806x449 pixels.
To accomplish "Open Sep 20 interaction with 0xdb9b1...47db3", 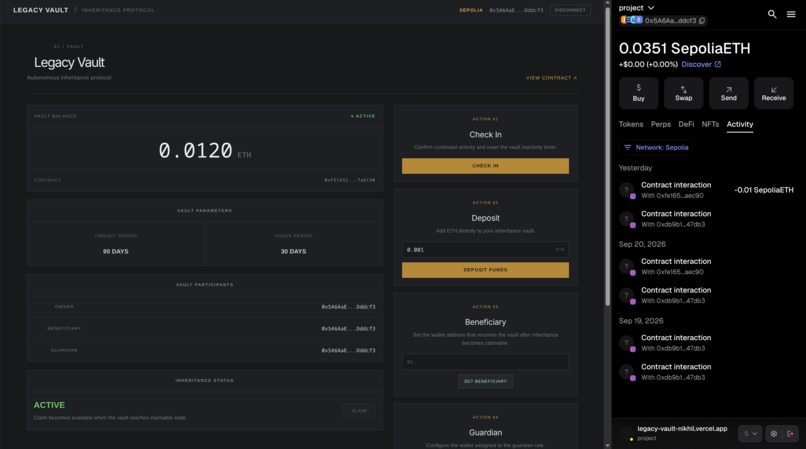I will coord(707,296).
